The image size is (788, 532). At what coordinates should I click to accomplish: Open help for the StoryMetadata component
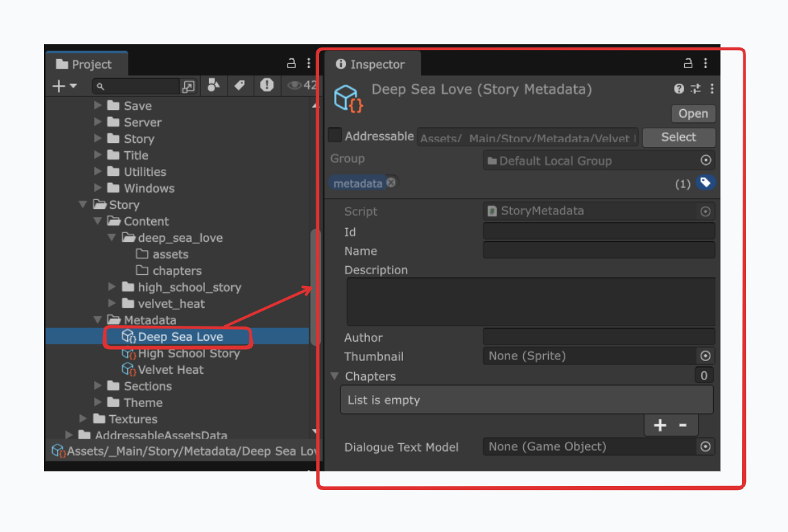[679, 89]
